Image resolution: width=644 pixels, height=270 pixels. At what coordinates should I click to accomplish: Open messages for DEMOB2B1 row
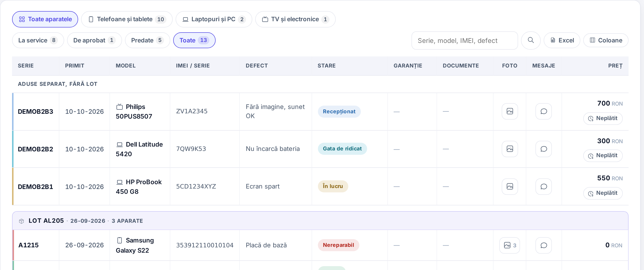(543, 186)
